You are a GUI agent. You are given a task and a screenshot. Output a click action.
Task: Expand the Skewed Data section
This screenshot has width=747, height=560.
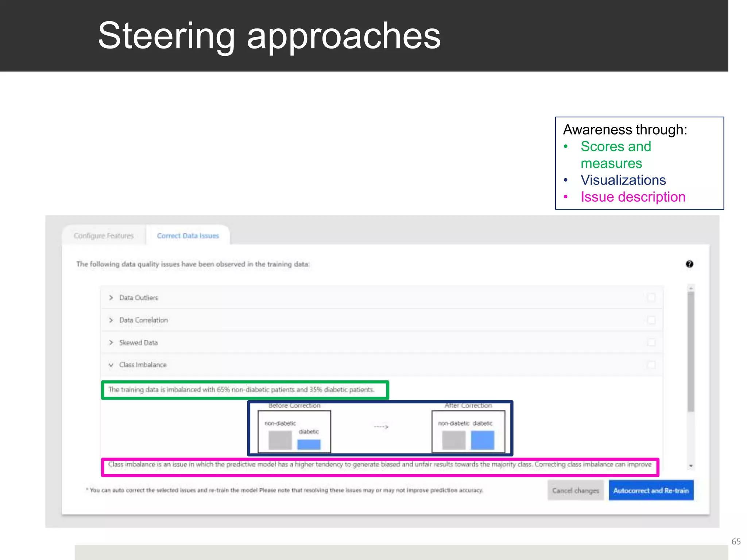pyautogui.click(x=111, y=343)
